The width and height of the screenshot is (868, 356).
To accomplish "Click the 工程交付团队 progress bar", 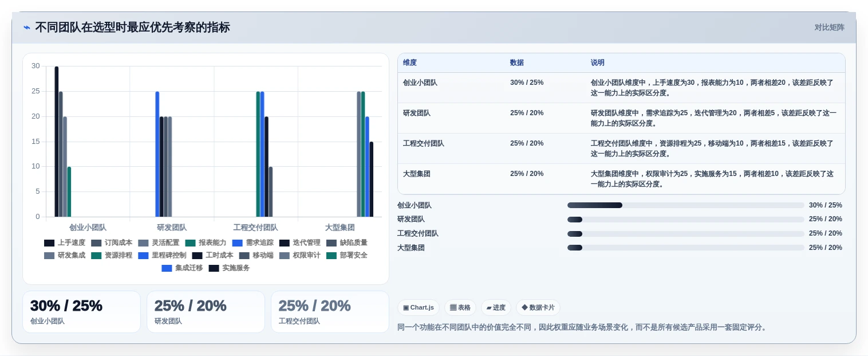I will 685,234.
